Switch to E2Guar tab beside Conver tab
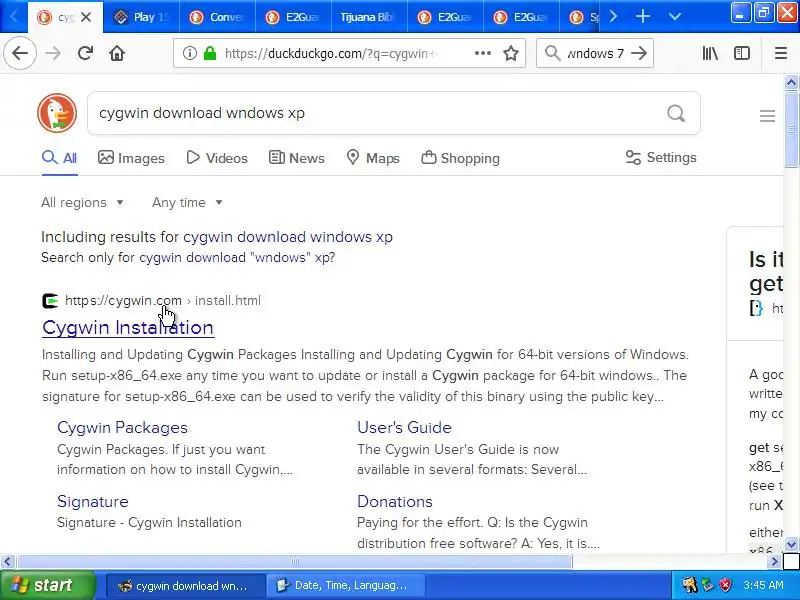Screen dimensions: 800x600 point(293,17)
